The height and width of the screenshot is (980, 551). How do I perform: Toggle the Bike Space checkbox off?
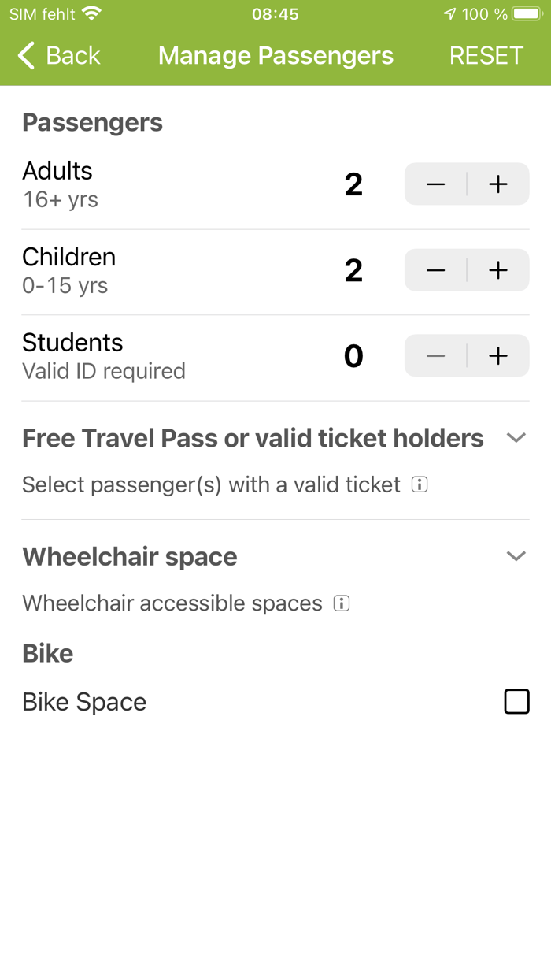tap(517, 701)
